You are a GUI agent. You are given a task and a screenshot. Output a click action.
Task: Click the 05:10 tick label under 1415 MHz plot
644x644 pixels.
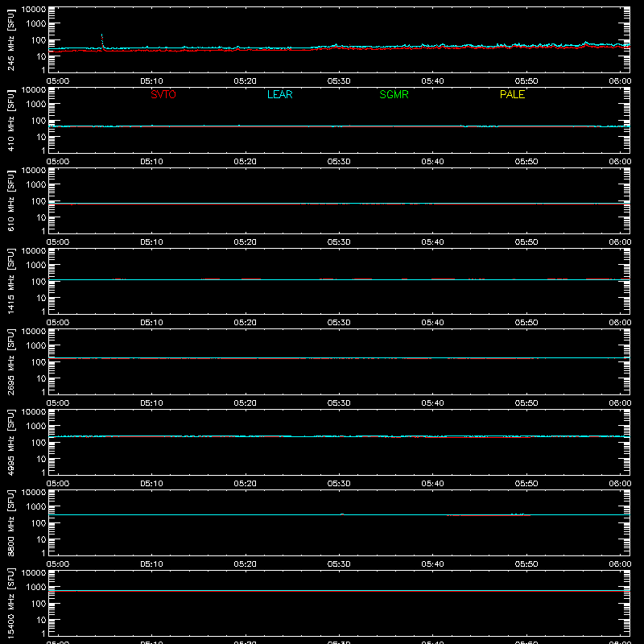pos(151,323)
